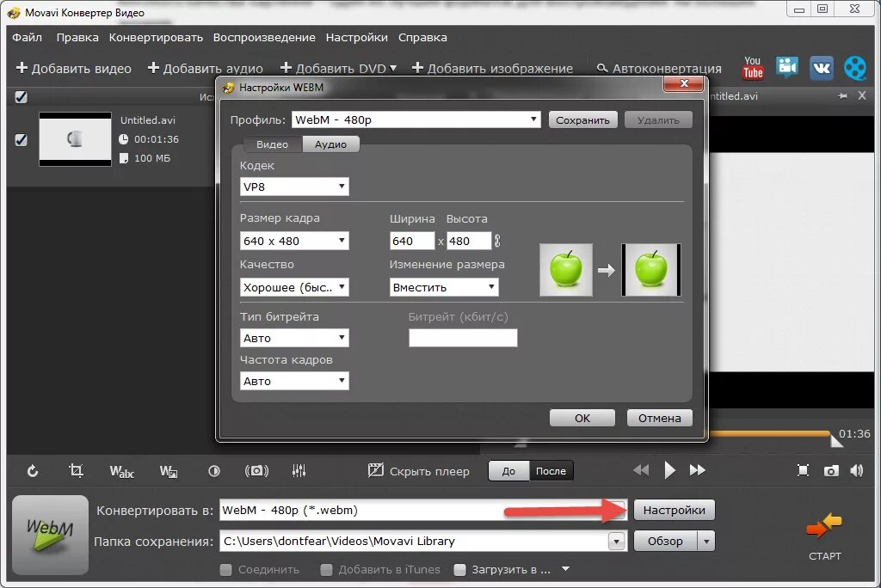The height and width of the screenshot is (588, 881).
Task: Click the blue camera chat icon
Action: (787, 67)
